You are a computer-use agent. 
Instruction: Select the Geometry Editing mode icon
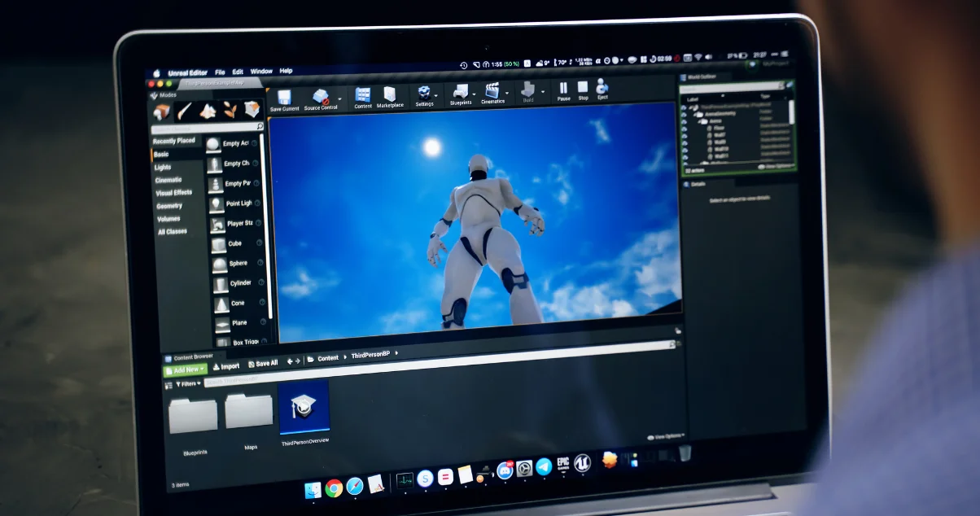(x=253, y=109)
